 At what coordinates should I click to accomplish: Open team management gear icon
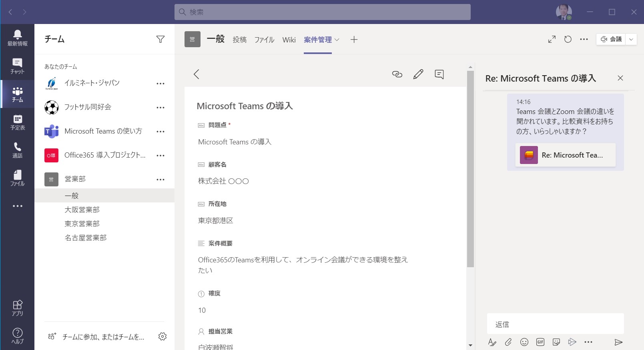tap(163, 336)
